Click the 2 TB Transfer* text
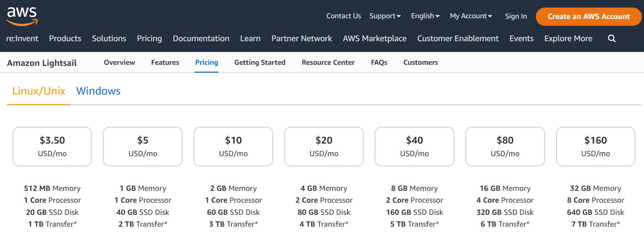The height and width of the screenshot is (251, 644). (x=143, y=224)
